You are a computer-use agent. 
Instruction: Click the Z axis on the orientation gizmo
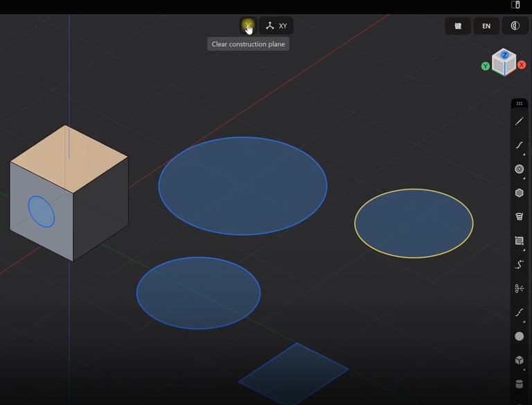click(x=504, y=55)
